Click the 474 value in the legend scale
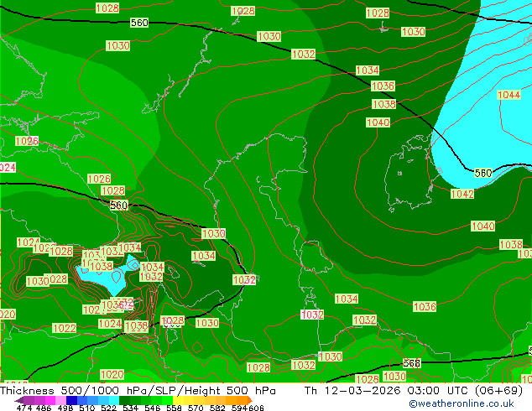The height and width of the screenshot is (411, 532). point(24,408)
